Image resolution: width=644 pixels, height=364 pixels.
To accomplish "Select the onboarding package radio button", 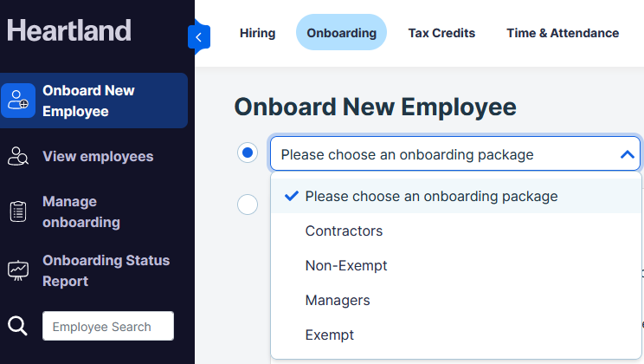I will pos(248,153).
